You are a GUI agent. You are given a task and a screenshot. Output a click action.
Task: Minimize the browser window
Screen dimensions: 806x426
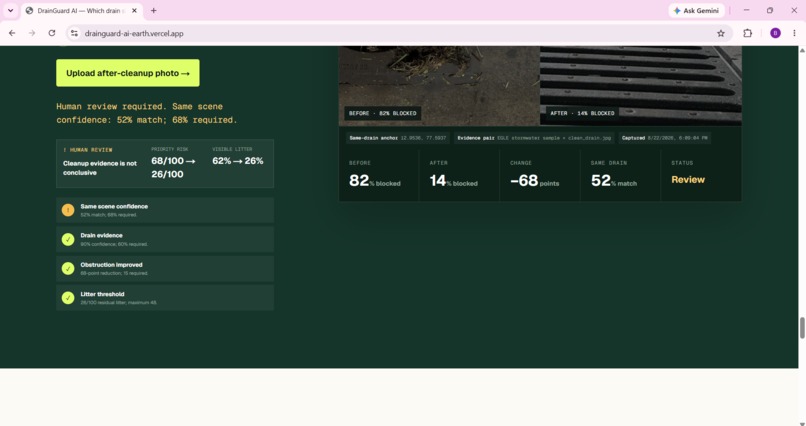point(746,10)
